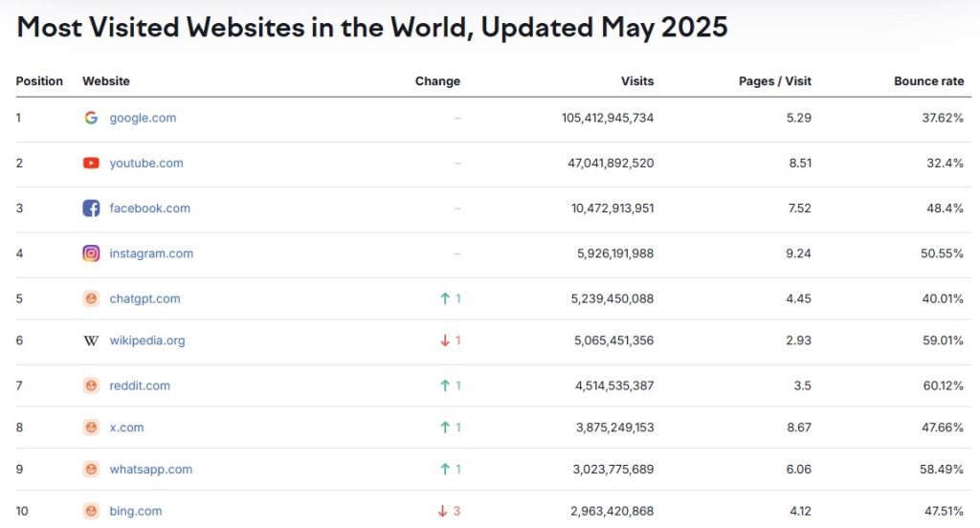Click the pages per visit value 5.29

tap(799, 118)
